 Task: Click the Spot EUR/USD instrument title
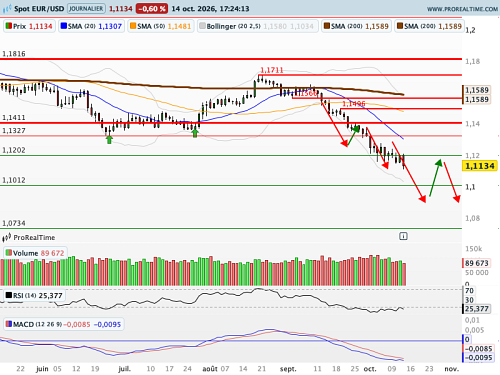(39, 9)
